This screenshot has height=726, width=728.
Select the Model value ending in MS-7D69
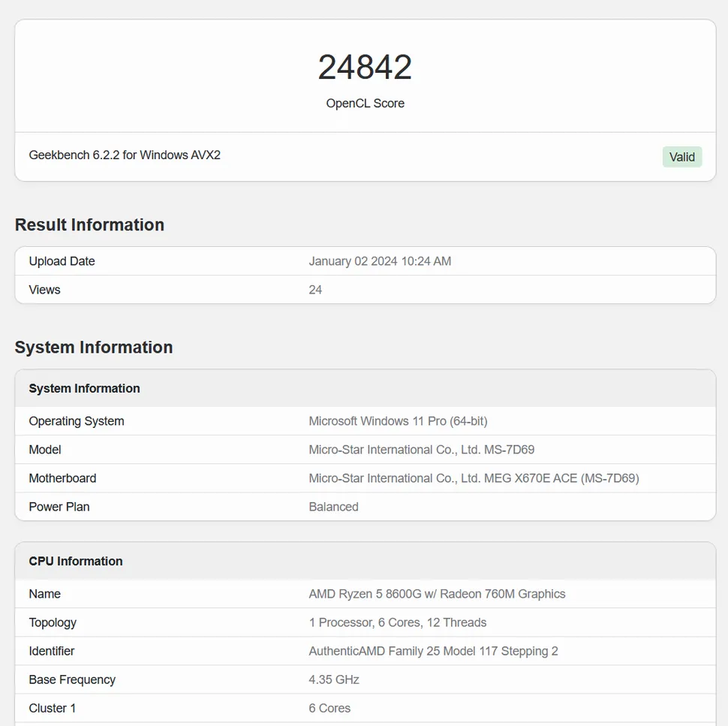(x=422, y=450)
